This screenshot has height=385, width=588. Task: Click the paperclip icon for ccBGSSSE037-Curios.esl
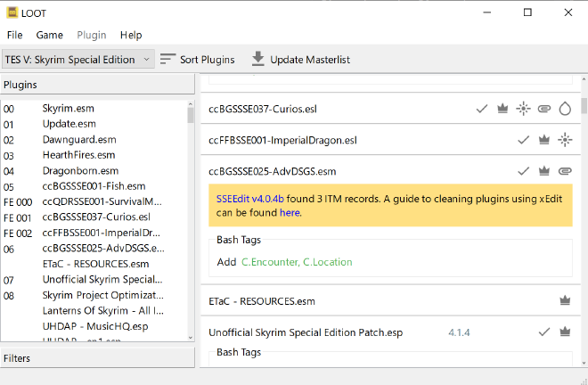click(x=543, y=109)
